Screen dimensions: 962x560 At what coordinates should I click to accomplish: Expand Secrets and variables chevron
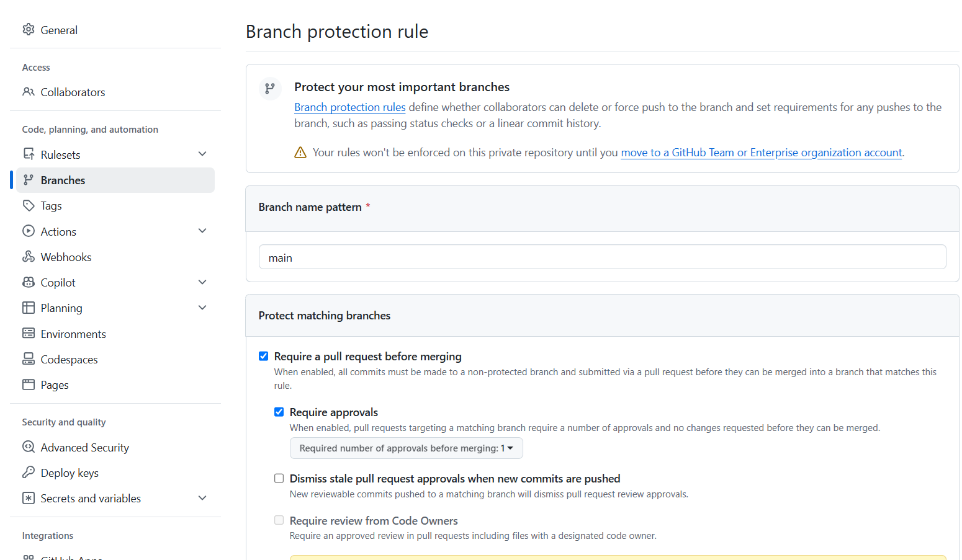pos(202,498)
